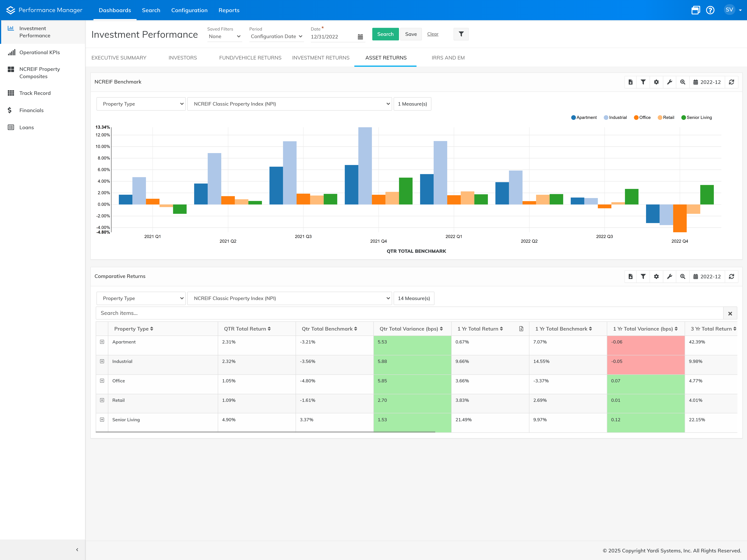747x560 pixels.
Task: Open Saved Filters dropdown
Action: [225, 36]
